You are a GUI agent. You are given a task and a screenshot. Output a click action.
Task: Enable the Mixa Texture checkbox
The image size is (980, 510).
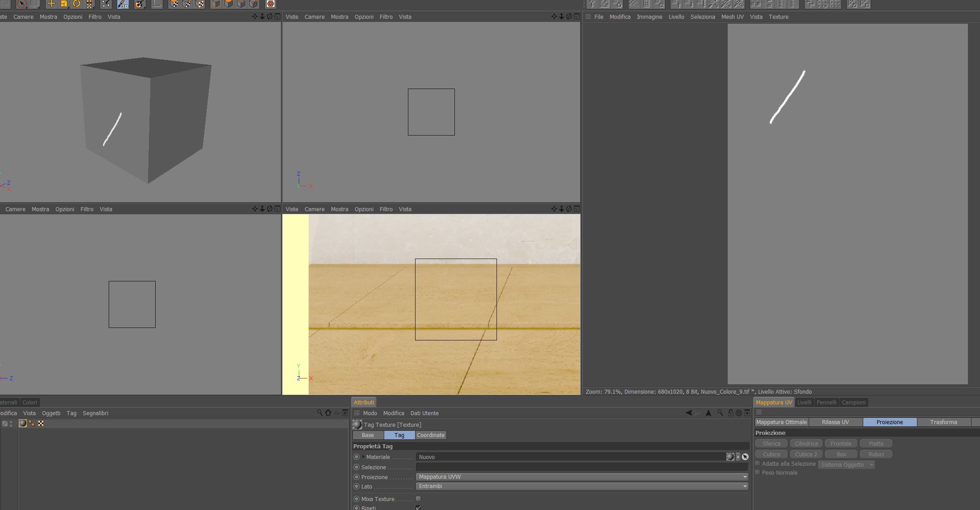(x=418, y=499)
